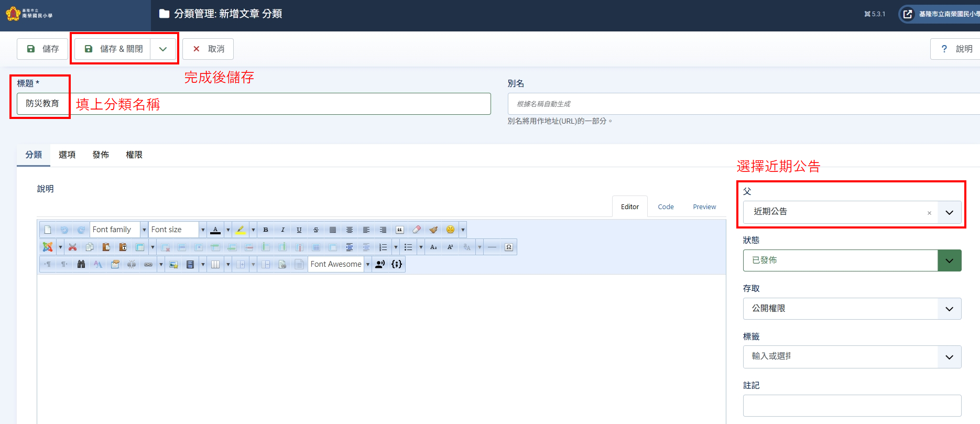
Task: Click the blockquote icon
Action: [x=400, y=230]
